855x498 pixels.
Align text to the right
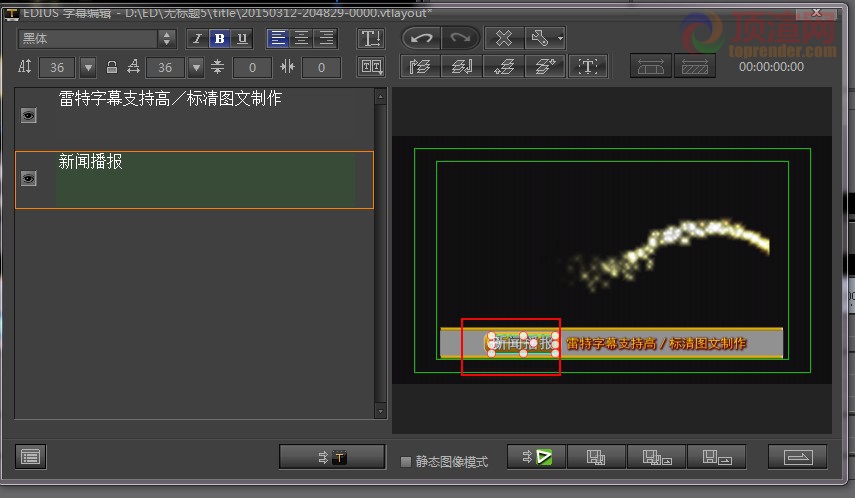326,39
